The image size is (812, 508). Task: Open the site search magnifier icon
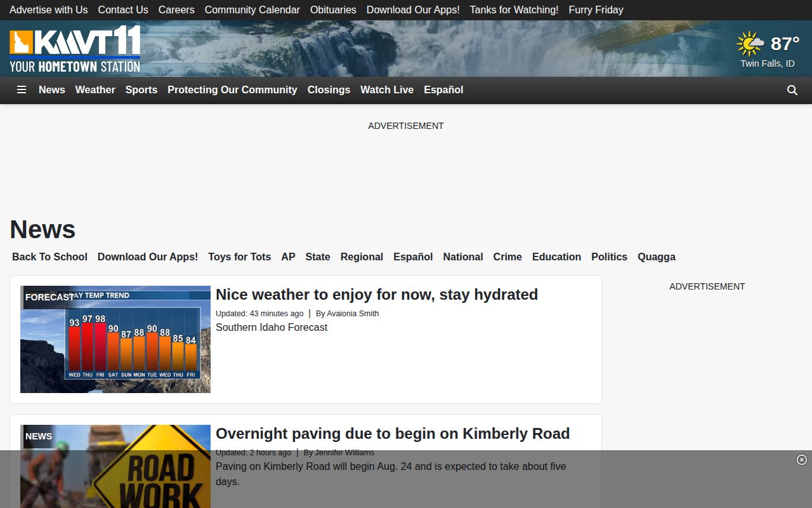(792, 90)
